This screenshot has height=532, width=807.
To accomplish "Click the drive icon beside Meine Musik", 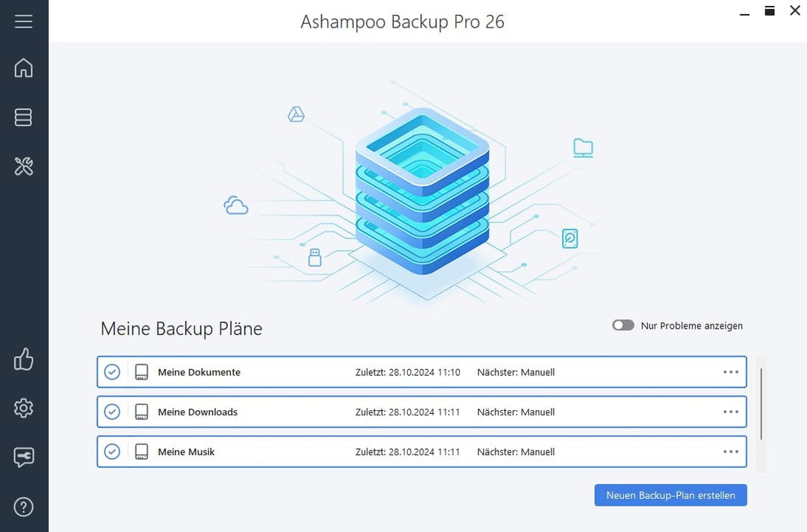I will click(x=141, y=451).
